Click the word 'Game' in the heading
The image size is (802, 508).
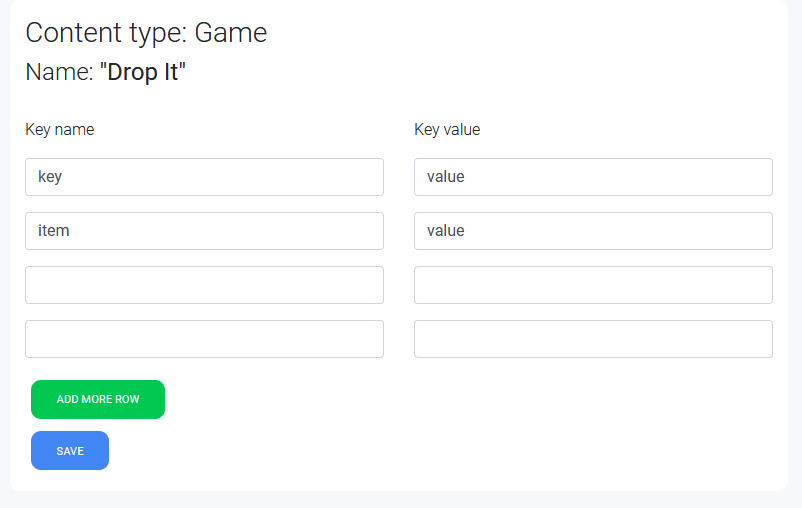231,33
